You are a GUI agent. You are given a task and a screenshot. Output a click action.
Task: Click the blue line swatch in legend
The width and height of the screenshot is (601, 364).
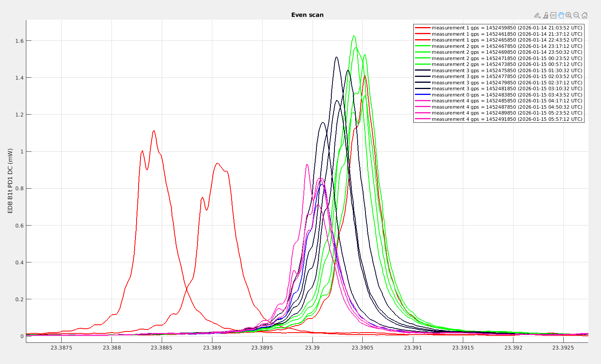pos(423,95)
